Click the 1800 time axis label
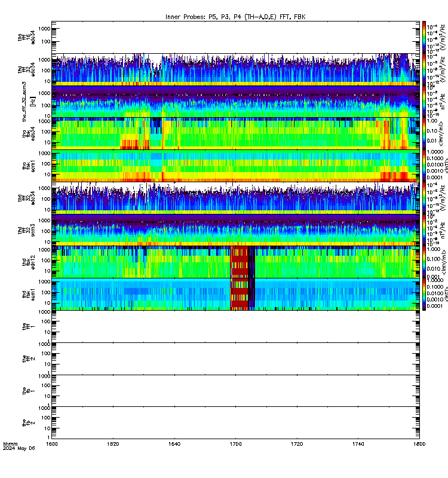448x478 pixels. 419,444
